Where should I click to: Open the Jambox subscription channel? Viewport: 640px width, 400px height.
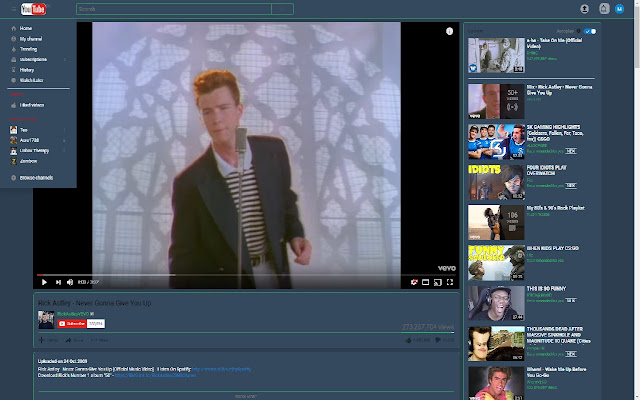(29, 161)
